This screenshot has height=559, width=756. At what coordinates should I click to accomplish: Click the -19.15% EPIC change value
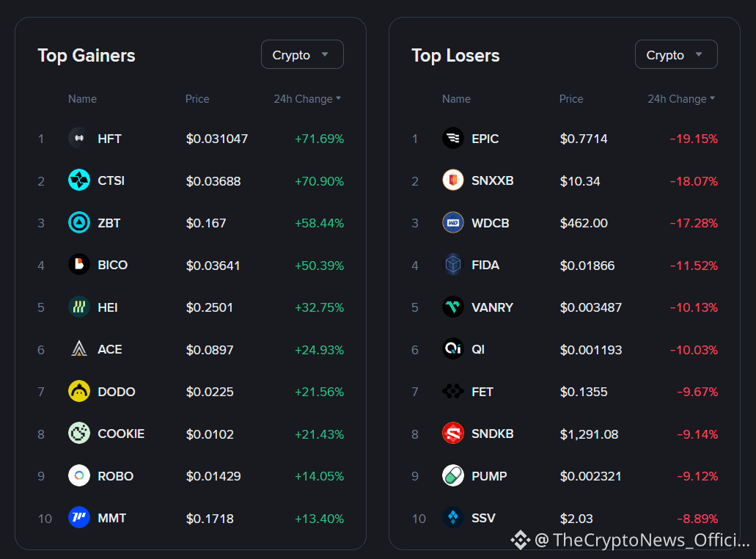click(694, 139)
